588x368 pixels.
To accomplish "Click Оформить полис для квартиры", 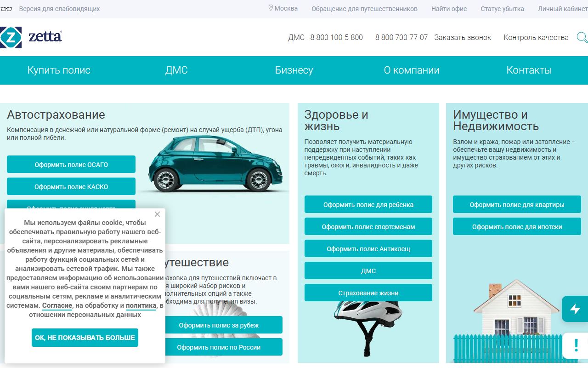I will pyautogui.click(x=517, y=204).
